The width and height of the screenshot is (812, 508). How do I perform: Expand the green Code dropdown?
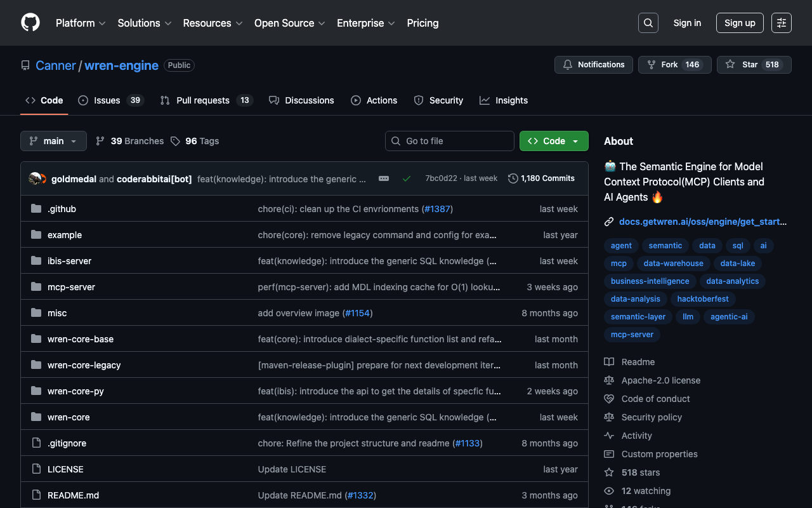tap(553, 141)
